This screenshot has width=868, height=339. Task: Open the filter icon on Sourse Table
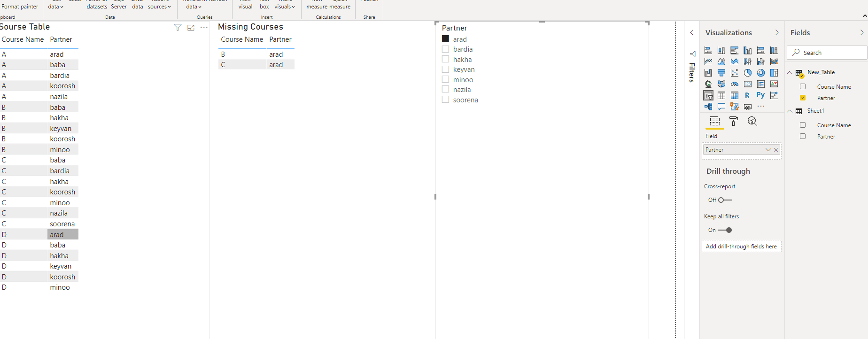pos(178,28)
